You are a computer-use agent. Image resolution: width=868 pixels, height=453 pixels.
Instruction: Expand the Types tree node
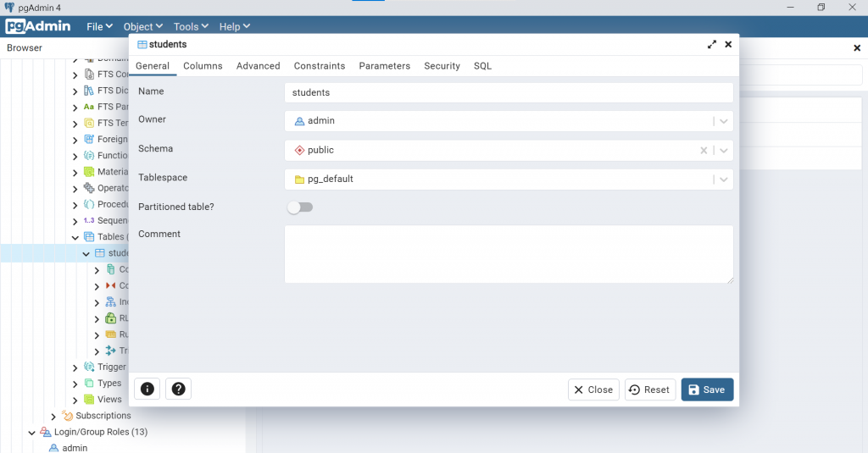click(x=75, y=384)
